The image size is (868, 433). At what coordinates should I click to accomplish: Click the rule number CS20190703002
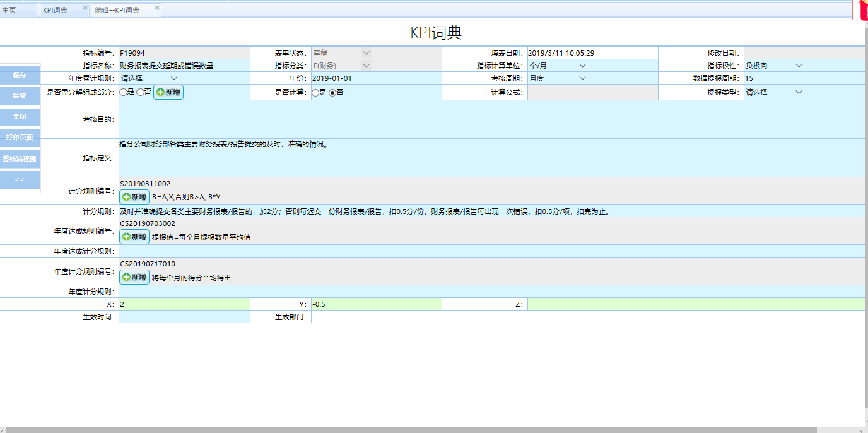point(148,223)
